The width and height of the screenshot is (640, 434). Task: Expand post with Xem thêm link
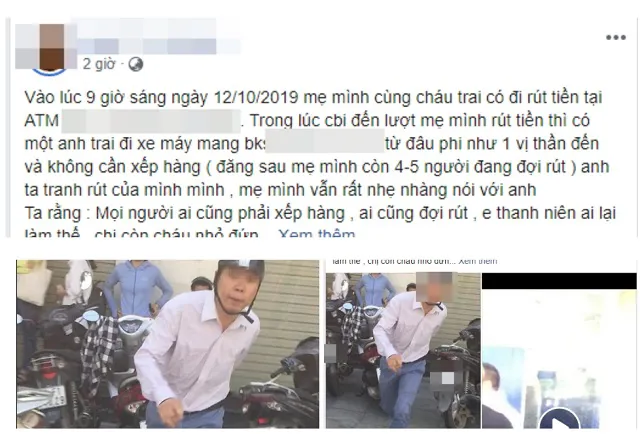pyautogui.click(x=316, y=234)
